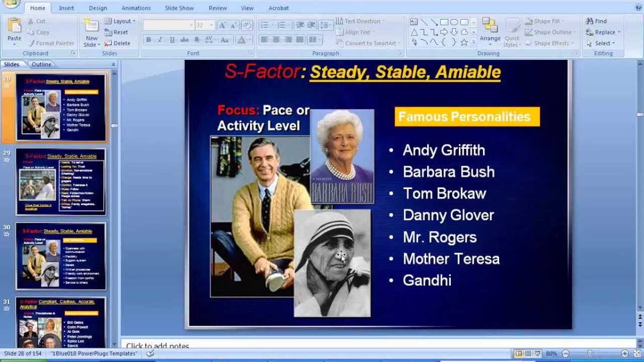
Task: Click the zoom in plus button
Action: pos(624,353)
